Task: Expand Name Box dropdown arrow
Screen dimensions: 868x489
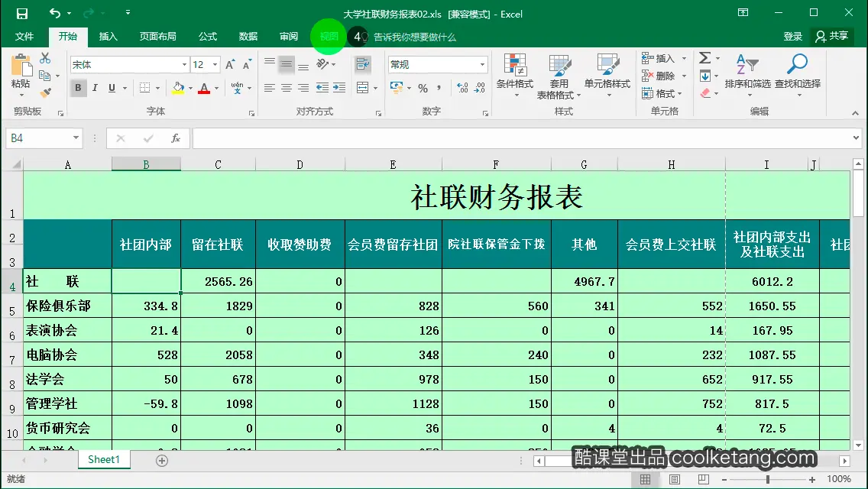Action: (76, 138)
